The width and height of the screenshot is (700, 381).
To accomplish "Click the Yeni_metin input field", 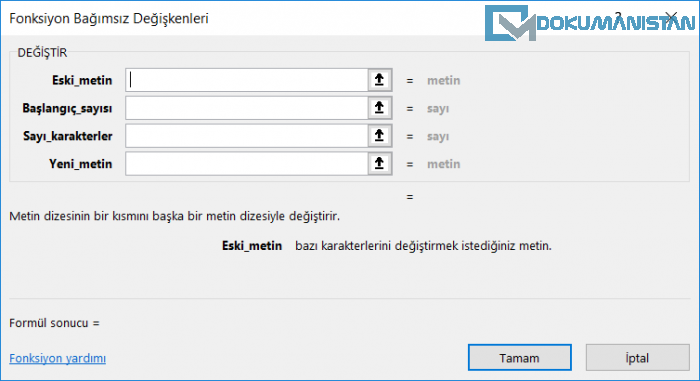I will pyautogui.click(x=247, y=164).
